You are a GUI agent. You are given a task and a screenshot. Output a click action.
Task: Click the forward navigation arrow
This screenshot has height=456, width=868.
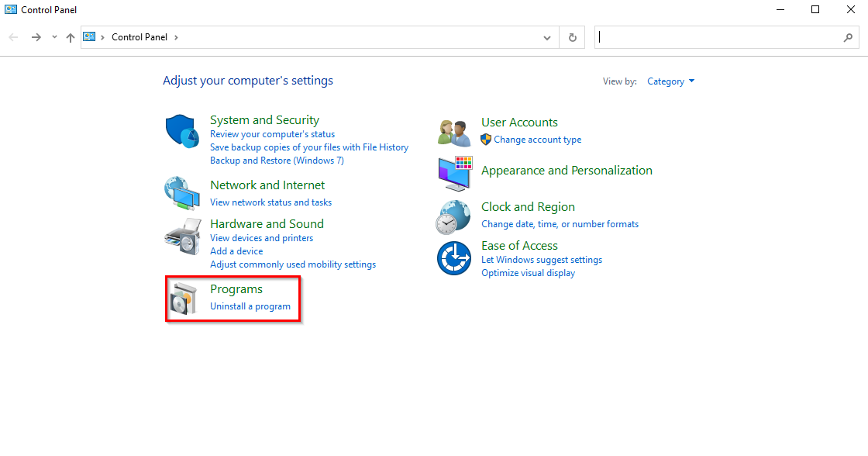point(36,37)
